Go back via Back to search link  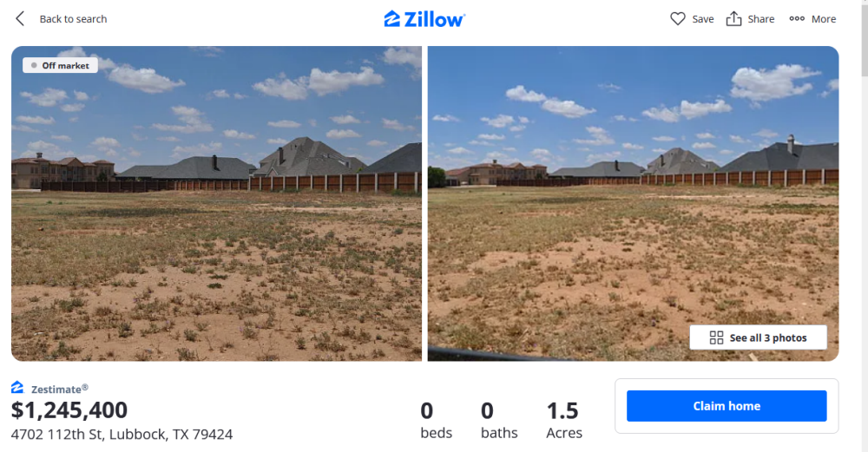point(73,19)
